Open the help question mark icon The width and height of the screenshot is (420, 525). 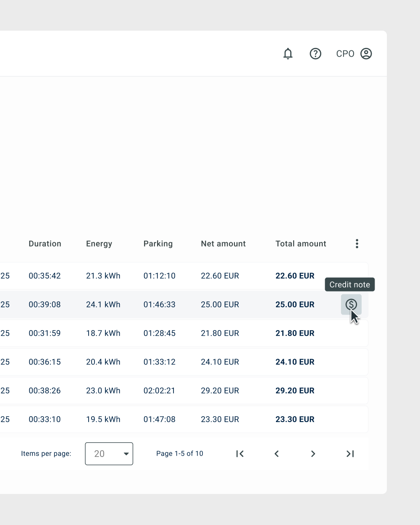(315, 54)
